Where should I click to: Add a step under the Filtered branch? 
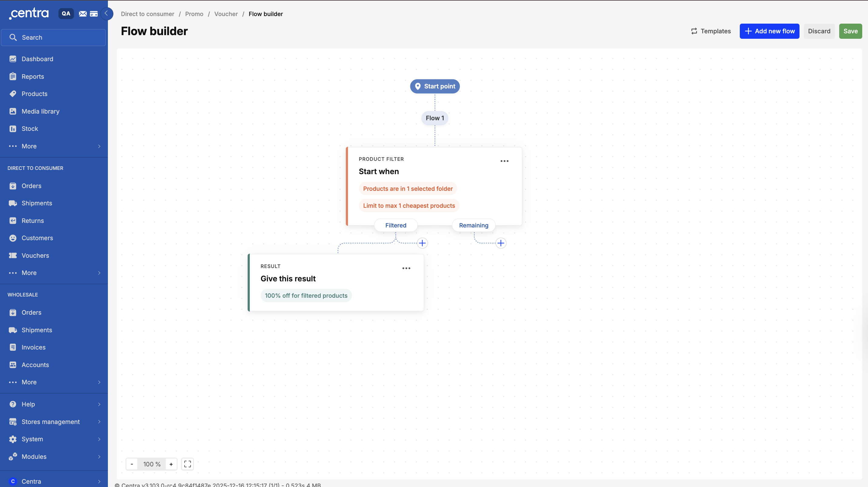click(422, 243)
